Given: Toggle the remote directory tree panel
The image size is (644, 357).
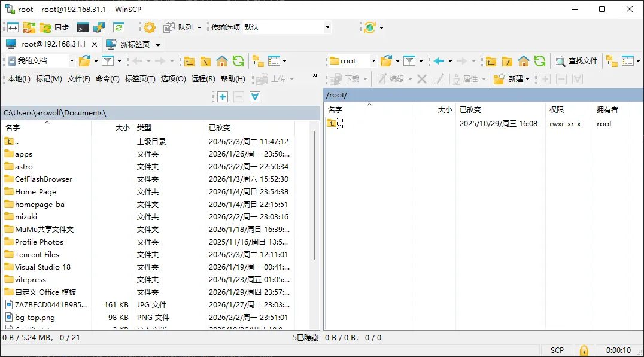Looking at the screenshot, I should point(611,60).
